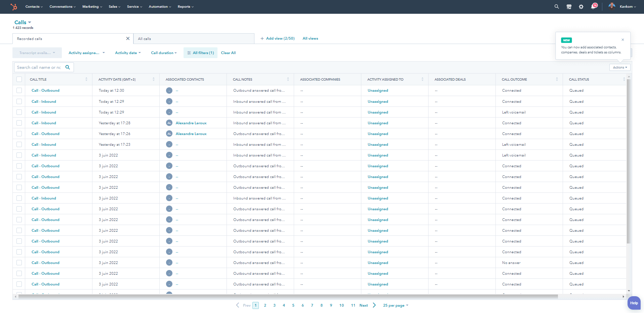Dismiss the NEW columns tooltip
Screen dimensions: 644x313
[x=623, y=40]
